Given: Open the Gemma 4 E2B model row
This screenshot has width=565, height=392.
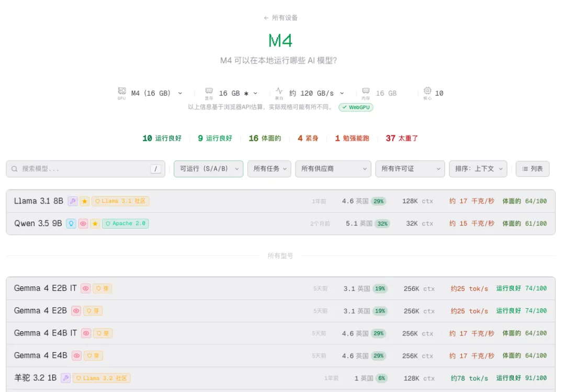Looking at the screenshot, I should coord(280,311).
